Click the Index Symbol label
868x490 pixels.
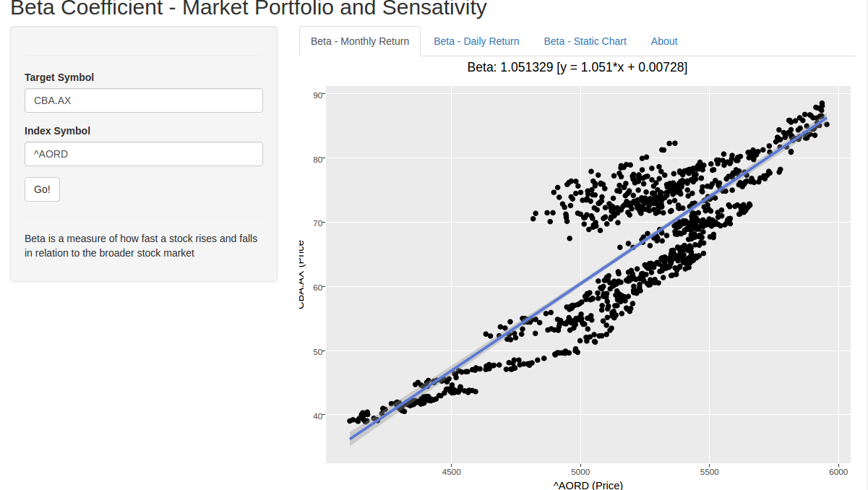pyautogui.click(x=57, y=131)
